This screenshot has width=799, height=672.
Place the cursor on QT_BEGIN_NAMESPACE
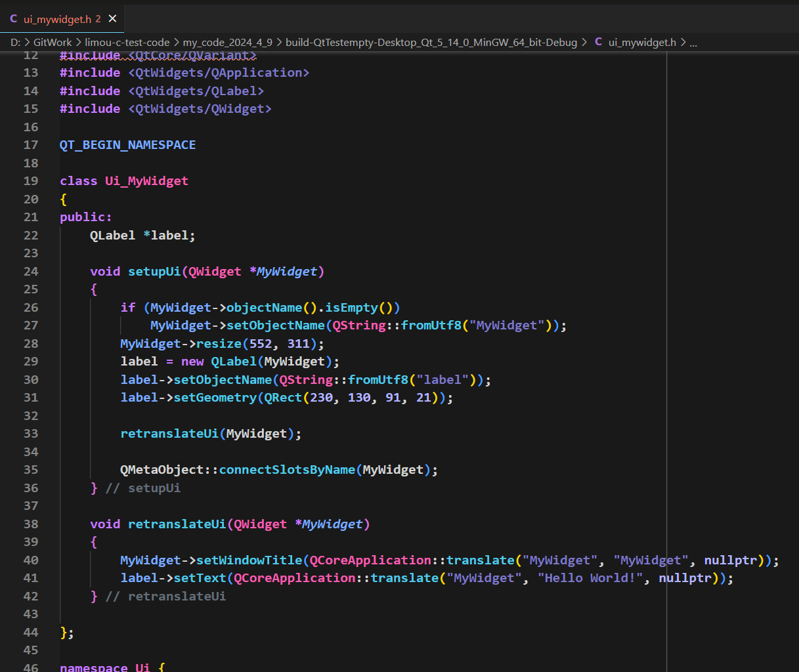pos(127,145)
